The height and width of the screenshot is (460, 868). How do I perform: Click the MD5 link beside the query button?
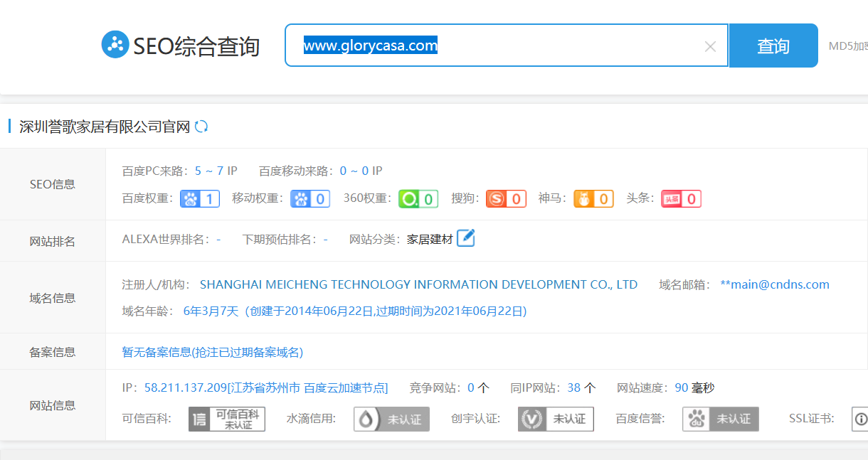click(848, 46)
